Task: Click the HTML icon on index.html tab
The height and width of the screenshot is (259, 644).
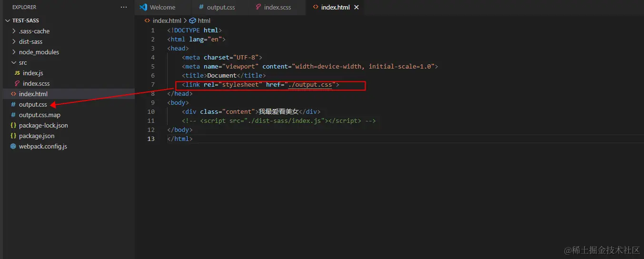Action: (316, 7)
